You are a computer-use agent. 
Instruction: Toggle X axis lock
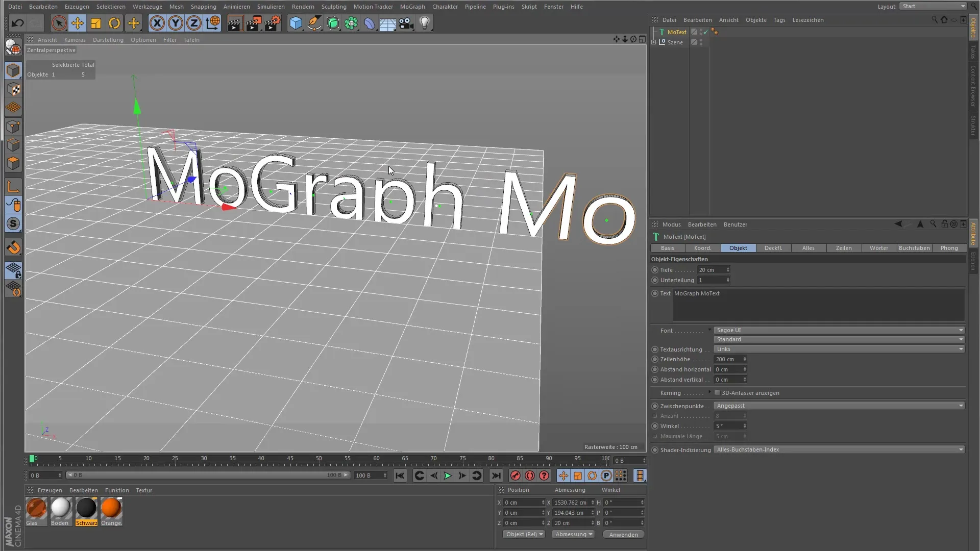(157, 23)
